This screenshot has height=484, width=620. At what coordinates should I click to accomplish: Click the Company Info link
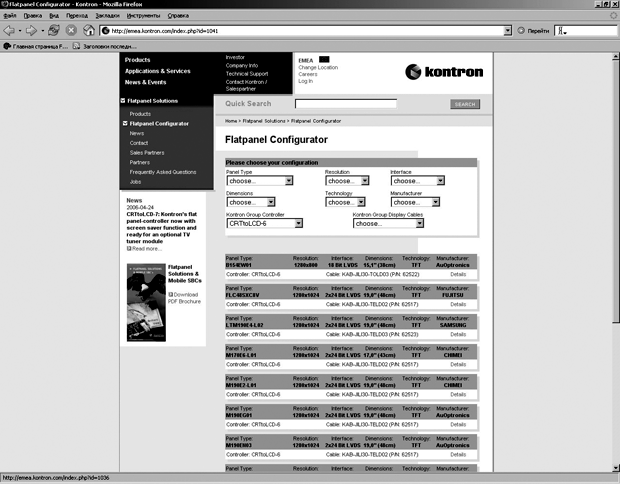point(242,66)
